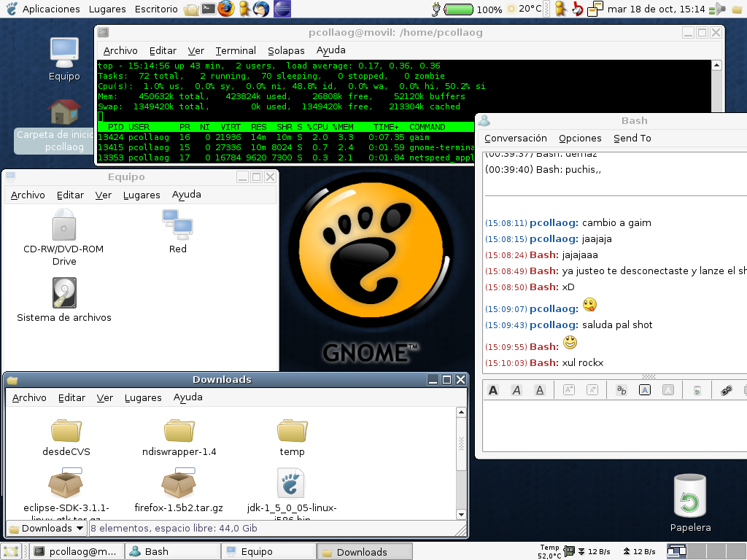Click the font face icon
747x560 pixels.
622,390
